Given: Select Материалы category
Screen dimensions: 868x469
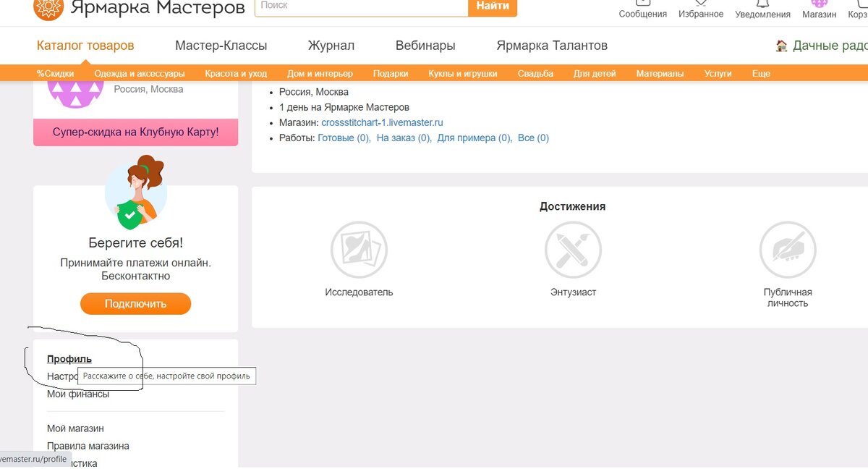Looking at the screenshot, I should (x=660, y=74).
